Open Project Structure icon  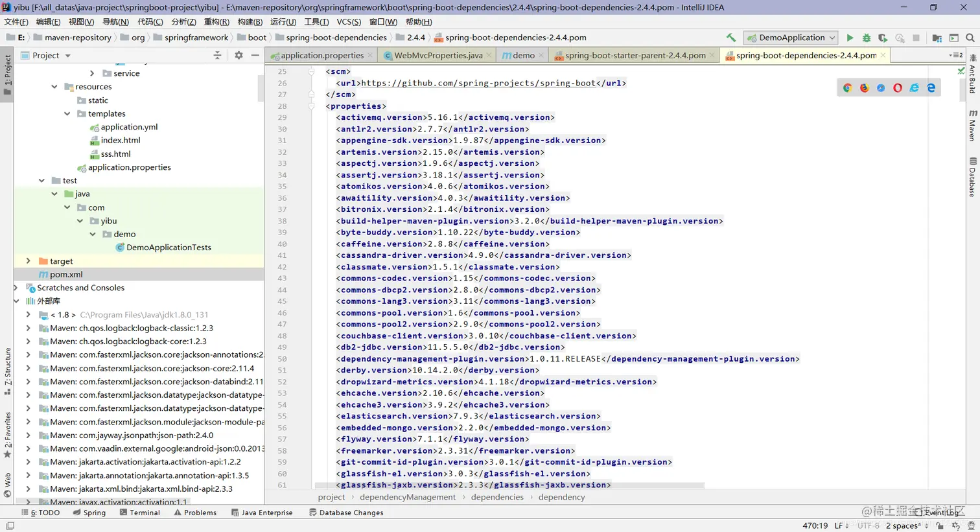tap(937, 38)
